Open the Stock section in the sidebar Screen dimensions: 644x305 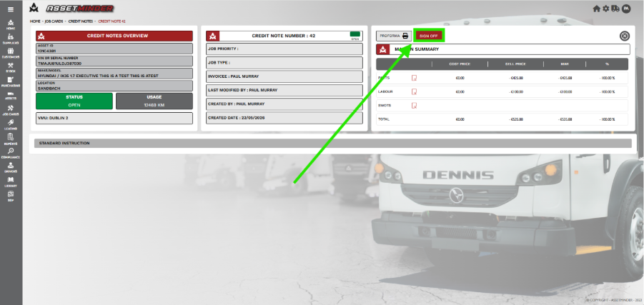[11, 68]
